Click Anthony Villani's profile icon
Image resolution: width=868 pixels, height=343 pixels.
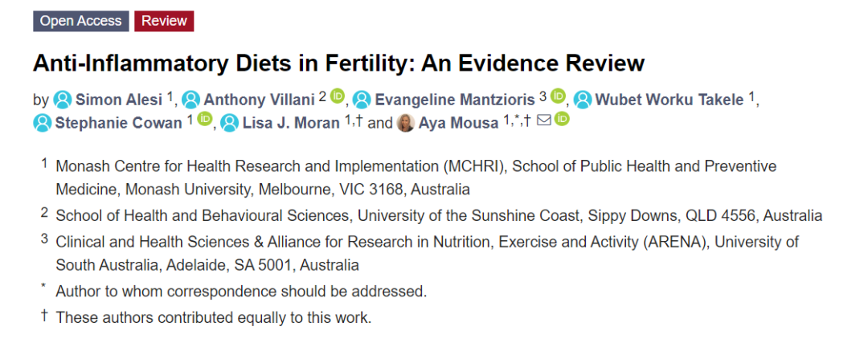click(190, 100)
